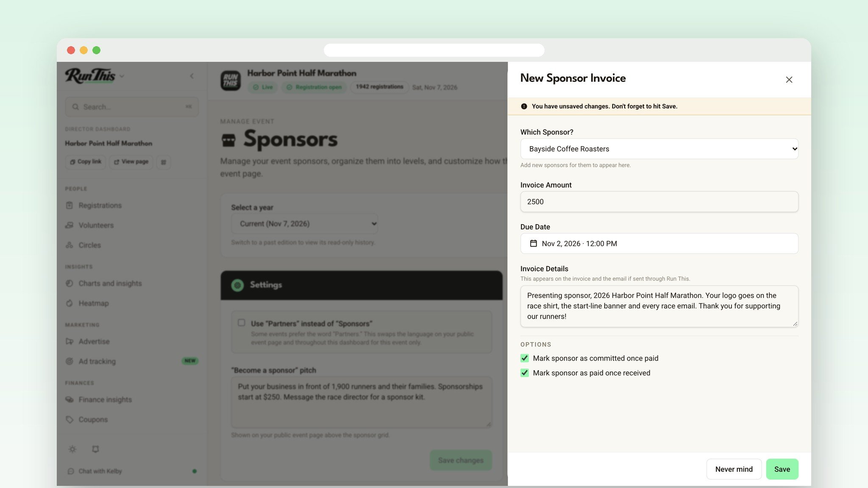Click the QR code icon button
The width and height of the screenshot is (868, 488).
click(x=164, y=162)
